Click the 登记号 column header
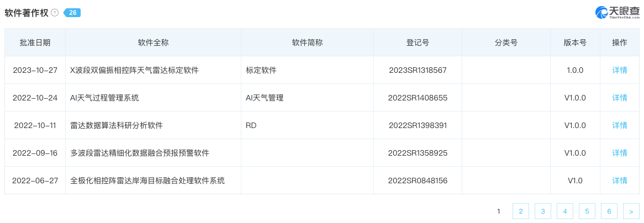 [418, 43]
